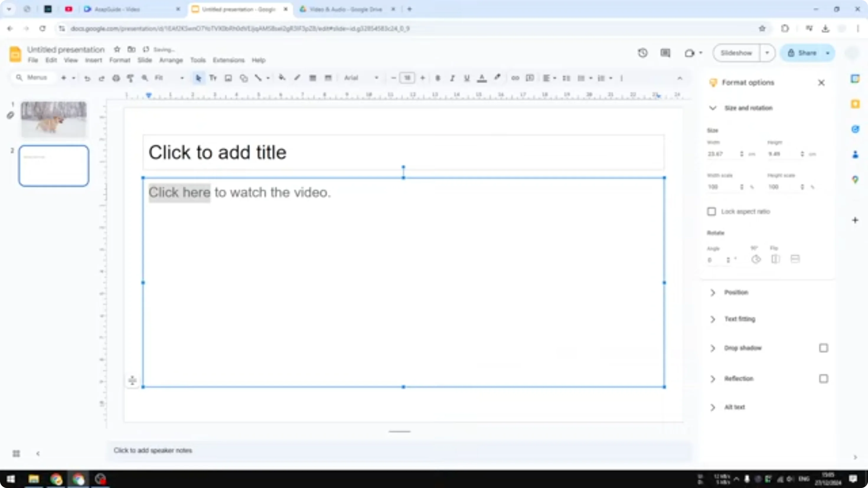
Task: Collapse the Size and rotation section
Action: coord(713,108)
